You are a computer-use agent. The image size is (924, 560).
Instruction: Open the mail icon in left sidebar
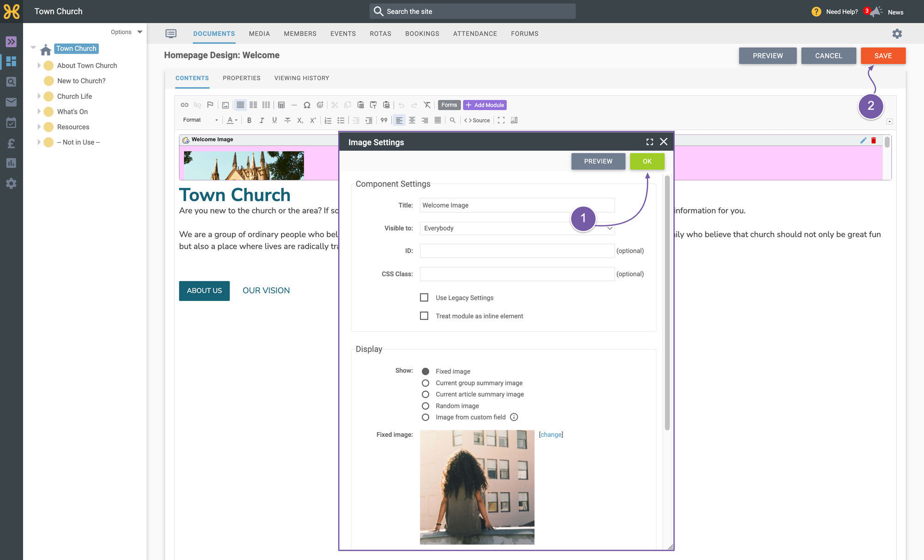[11, 102]
